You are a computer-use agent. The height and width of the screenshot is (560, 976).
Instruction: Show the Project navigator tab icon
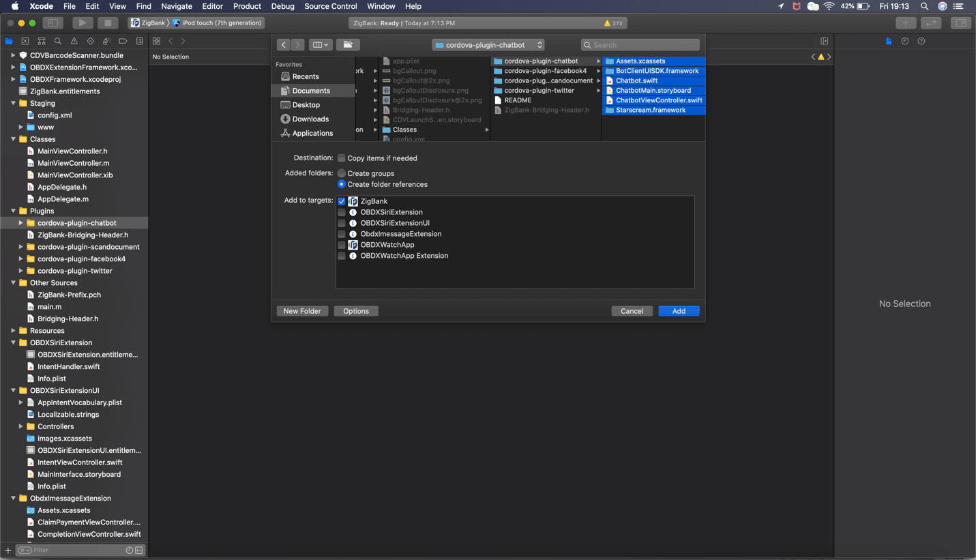(9, 41)
